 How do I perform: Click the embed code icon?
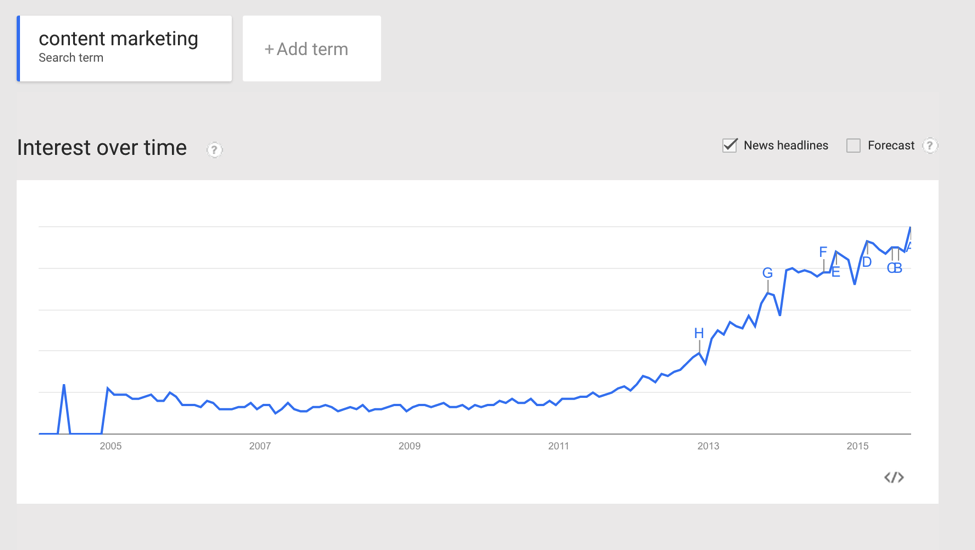(894, 477)
